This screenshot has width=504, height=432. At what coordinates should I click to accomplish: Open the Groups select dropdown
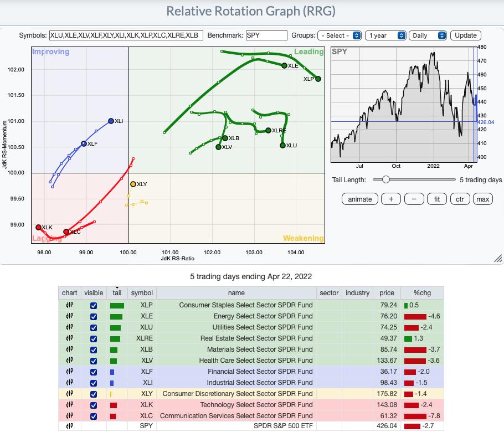(340, 35)
